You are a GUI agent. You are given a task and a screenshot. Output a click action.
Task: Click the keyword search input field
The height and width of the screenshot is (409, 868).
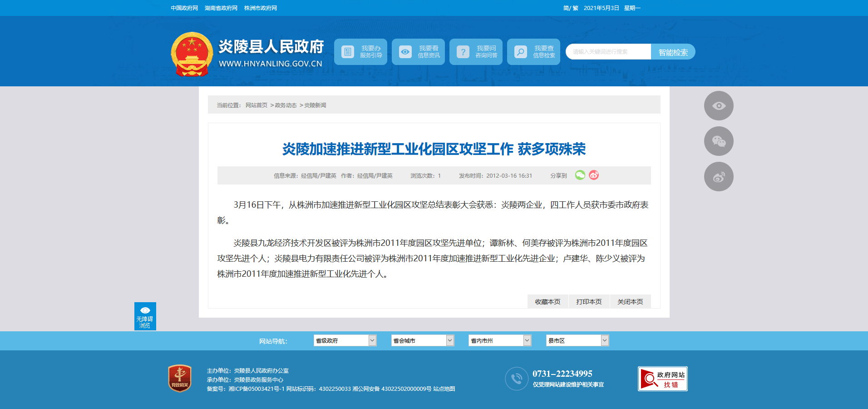coord(608,52)
